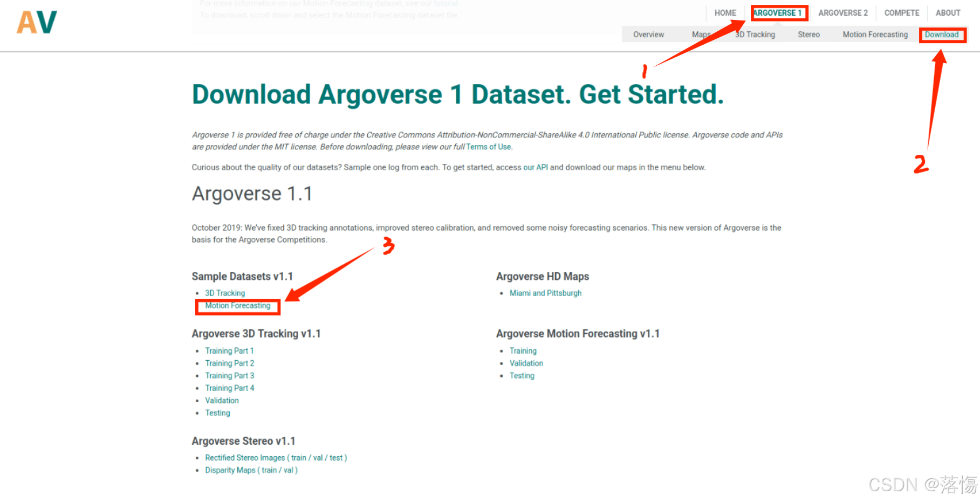
Task: Go to the COMPETE menu item
Action: (x=902, y=13)
